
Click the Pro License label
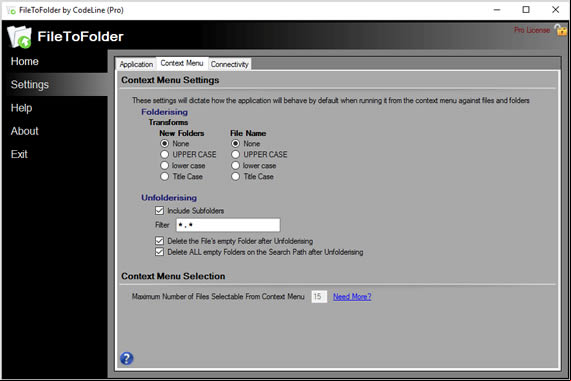pos(532,30)
